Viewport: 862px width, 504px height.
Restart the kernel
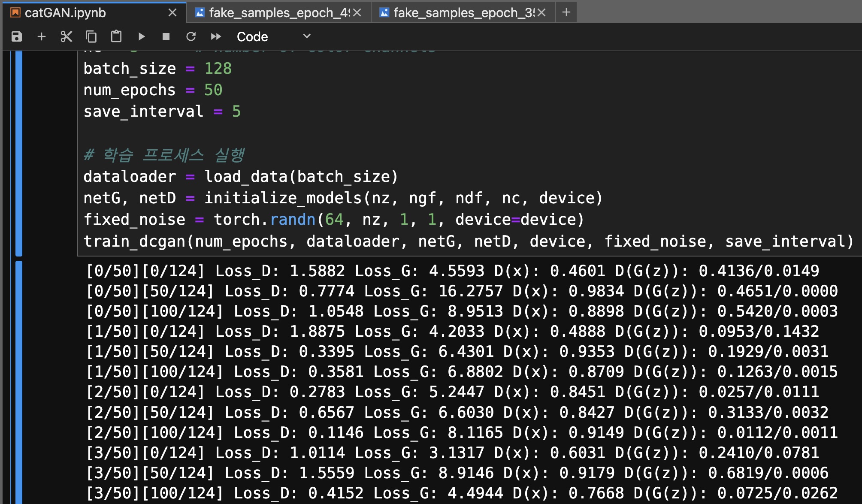tap(191, 37)
